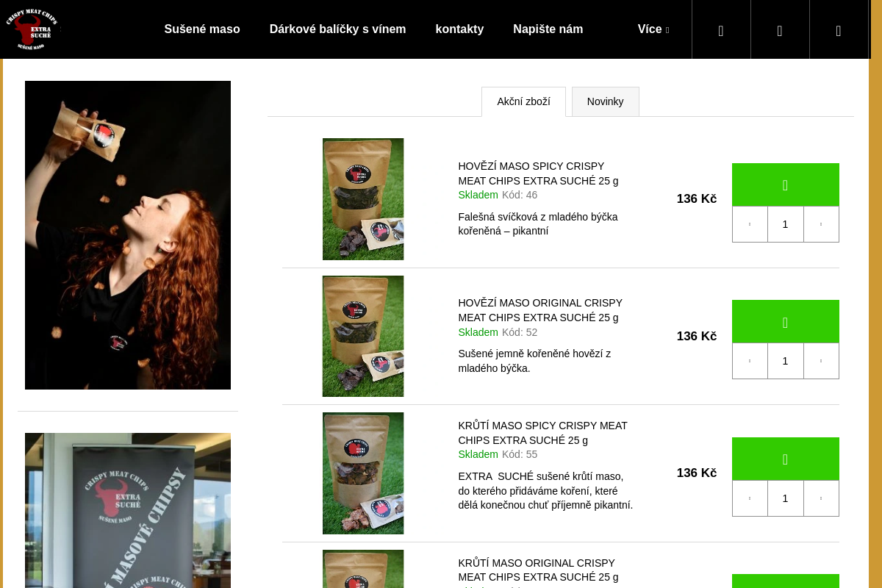Open HOVĚZÍ MASO SPICY CRISPY product link

(x=538, y=173)
